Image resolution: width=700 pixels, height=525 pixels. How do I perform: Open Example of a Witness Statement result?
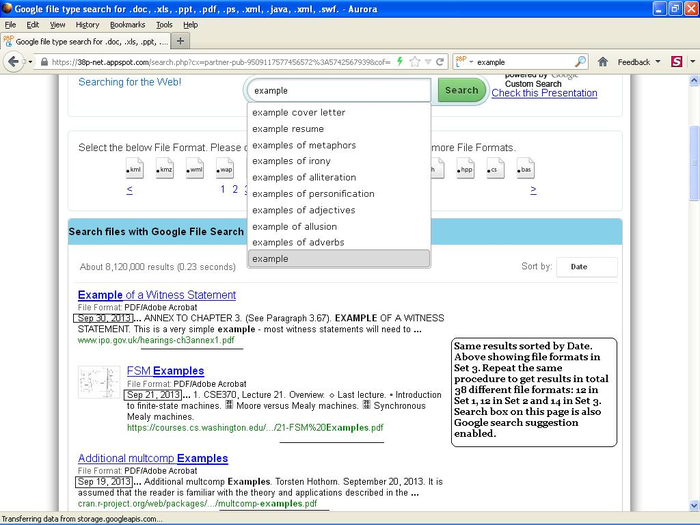(157, 295)
